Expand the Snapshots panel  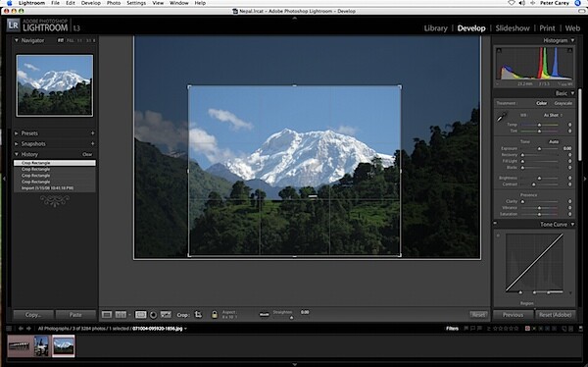(x=17, y=144)
